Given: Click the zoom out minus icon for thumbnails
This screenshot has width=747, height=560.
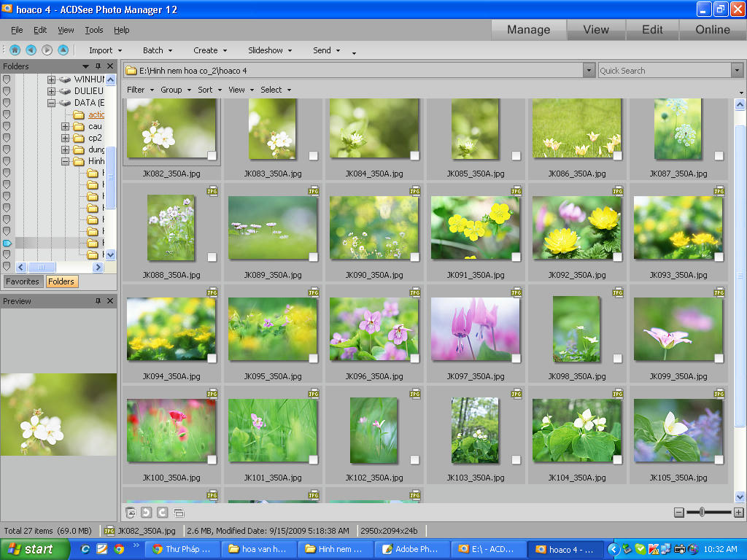Looking at the screenshot, I should click(x=679, y=513).
